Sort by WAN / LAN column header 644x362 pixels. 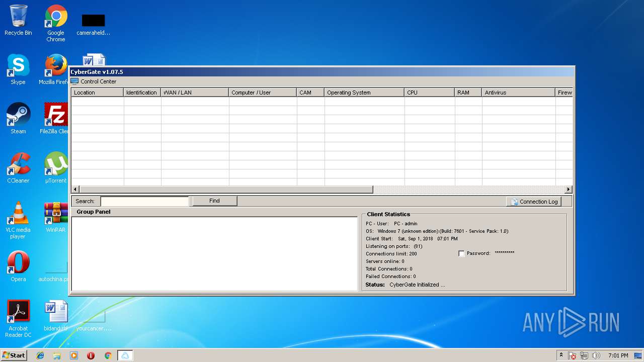(195, 93)
